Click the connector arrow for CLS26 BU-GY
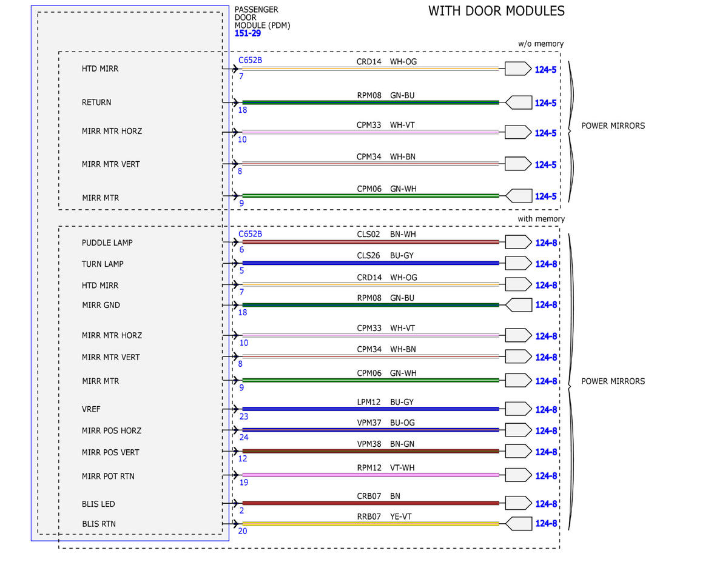 pos(518,263)
